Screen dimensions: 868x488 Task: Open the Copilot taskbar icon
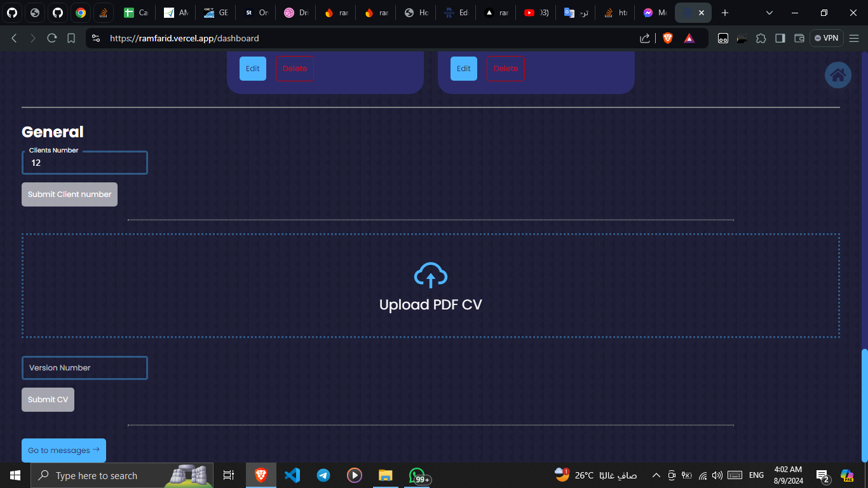coord(847,475)
